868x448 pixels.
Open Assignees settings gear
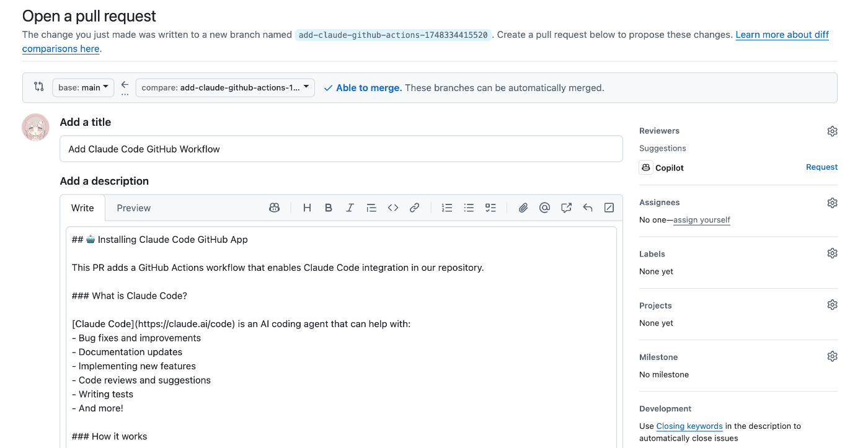click(832, 203)
